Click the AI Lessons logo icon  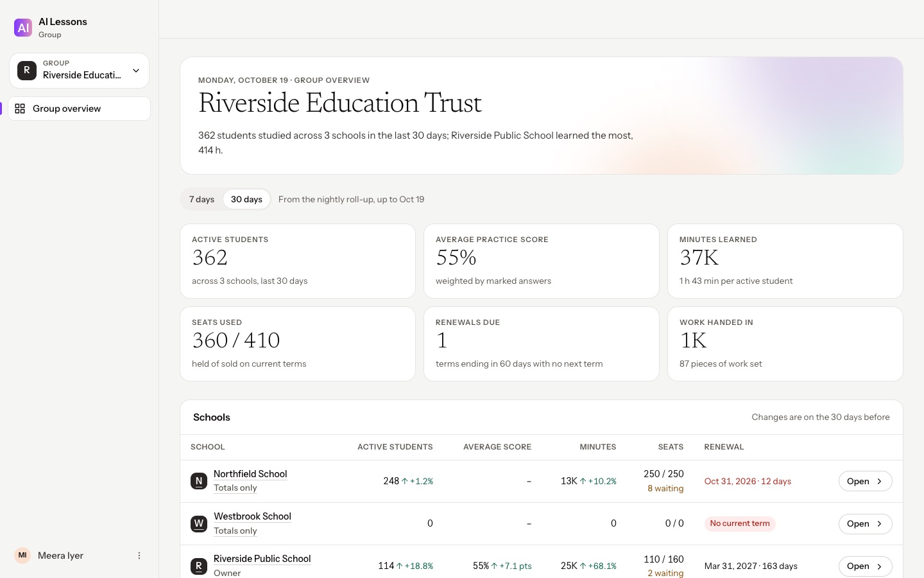pyautogui.click(x=23, y=28)
